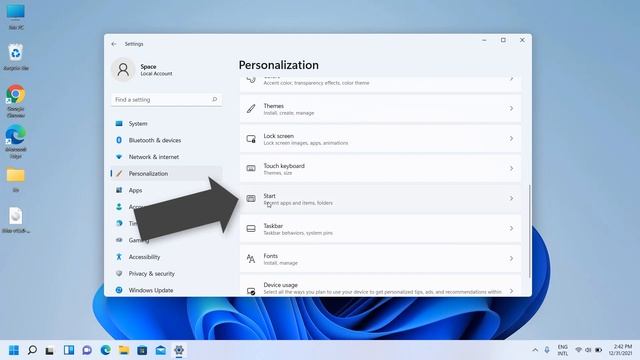The image size is (640, 360).
Task: Open the Space local account profile
Action: [x=142, y=70]
